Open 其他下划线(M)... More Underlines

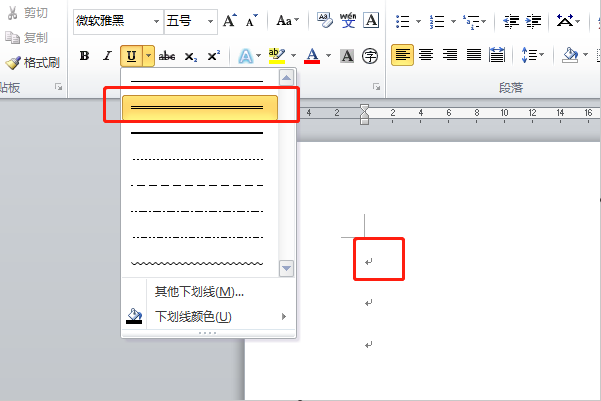(x=199, y=292)
